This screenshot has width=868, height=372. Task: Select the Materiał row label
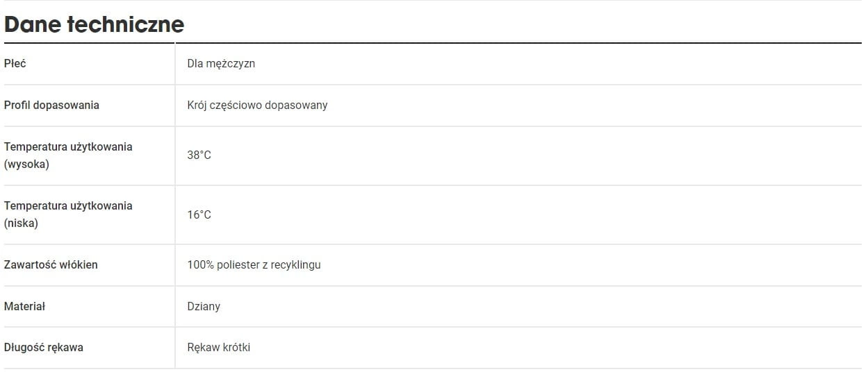point(24,306)
